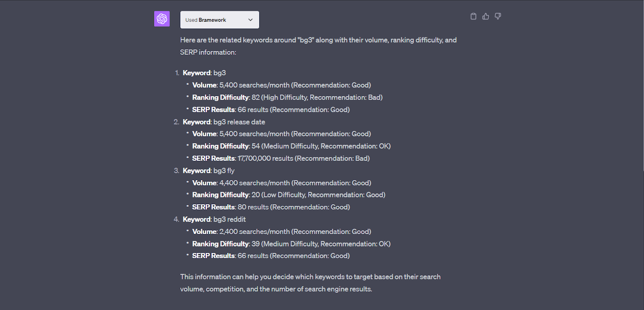Click the intro sentence about related keywords
This screenshot has width=644, height=310.
(x=318, y=46)
